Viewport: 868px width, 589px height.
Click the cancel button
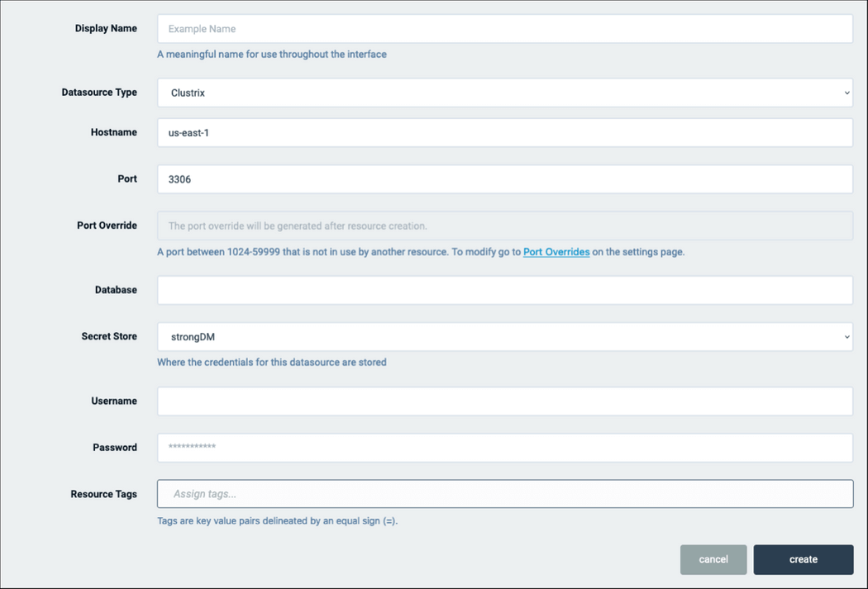(x=713, y=559)
